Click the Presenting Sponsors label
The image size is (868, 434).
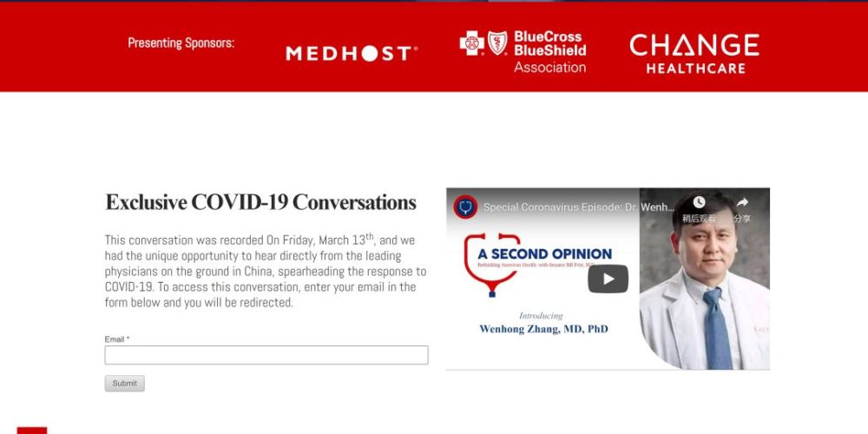[181, 43]
